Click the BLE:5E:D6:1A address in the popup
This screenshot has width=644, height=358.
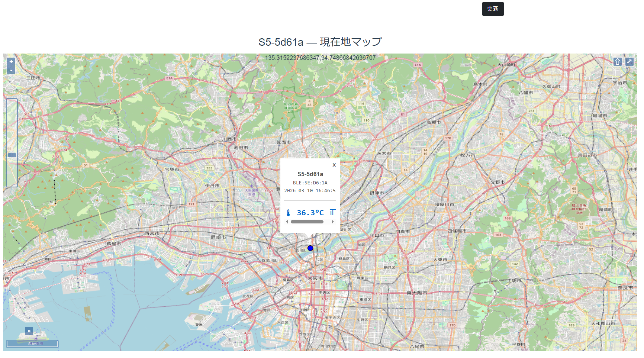click(310, 183)
